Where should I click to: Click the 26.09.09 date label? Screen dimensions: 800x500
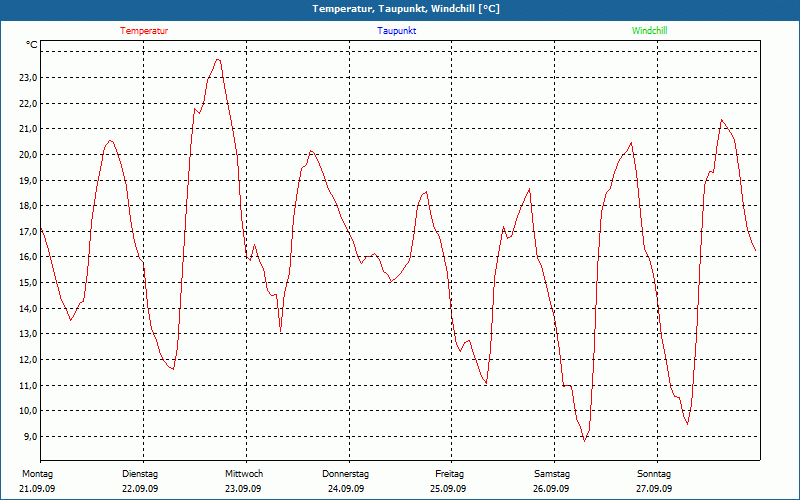pos(551,489)
